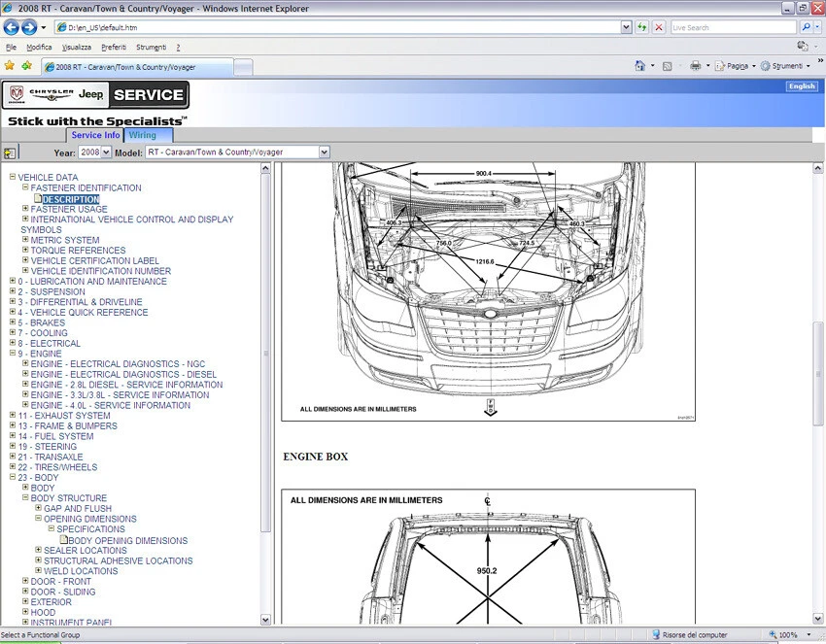Click the stop loading red X button

point(659,27)
